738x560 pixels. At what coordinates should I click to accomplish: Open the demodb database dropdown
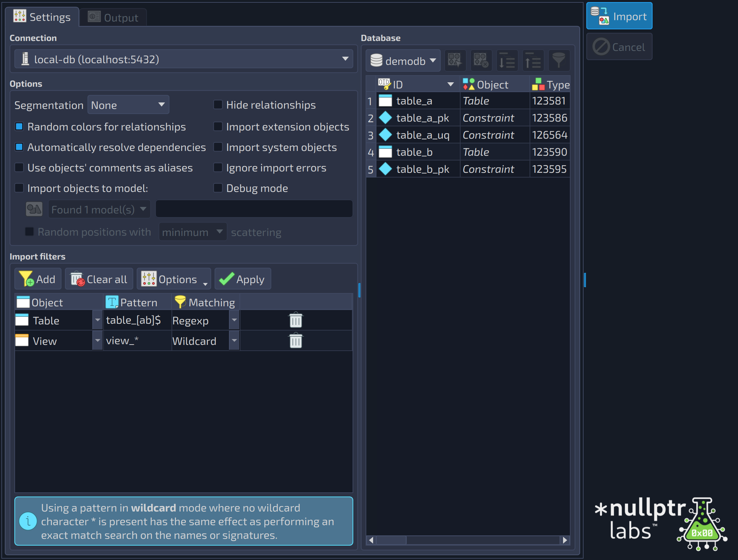403,61
